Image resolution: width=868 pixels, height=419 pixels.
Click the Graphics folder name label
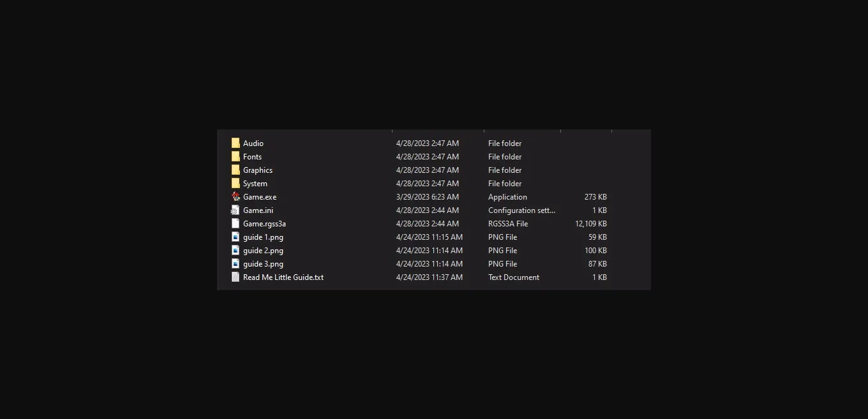pyautogui.click(x=258, y=170)
